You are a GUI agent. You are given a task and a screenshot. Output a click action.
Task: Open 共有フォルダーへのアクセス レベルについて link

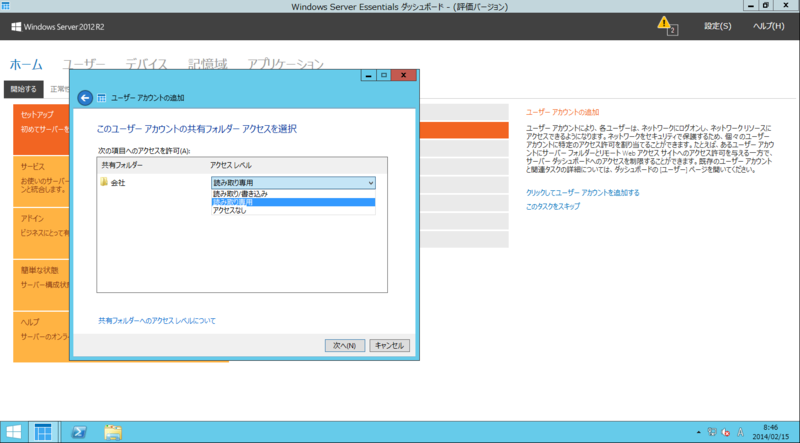157,321
